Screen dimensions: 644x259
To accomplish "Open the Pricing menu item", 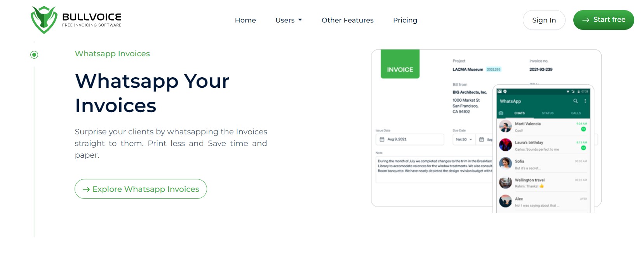I will click(x=405, y=20).
